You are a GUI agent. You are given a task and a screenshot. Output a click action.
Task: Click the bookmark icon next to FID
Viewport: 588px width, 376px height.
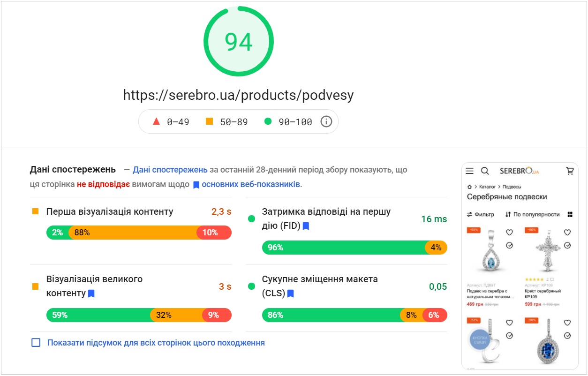306,226
